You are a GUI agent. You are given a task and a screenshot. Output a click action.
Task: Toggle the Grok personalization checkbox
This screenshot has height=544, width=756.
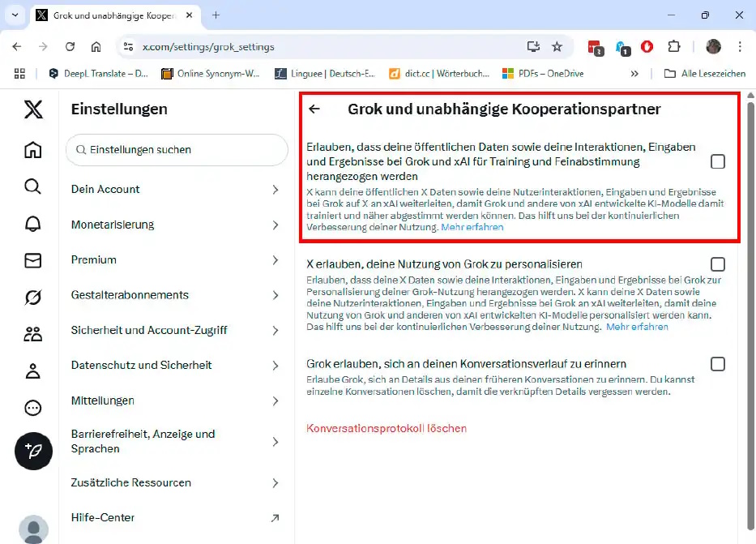717,264
